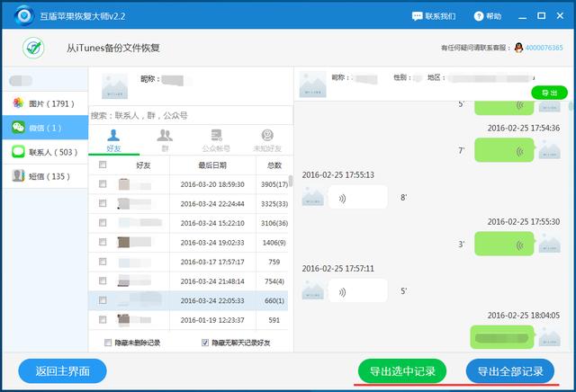
Task: Play the sent 7' voice message
Action: [504, 150]
